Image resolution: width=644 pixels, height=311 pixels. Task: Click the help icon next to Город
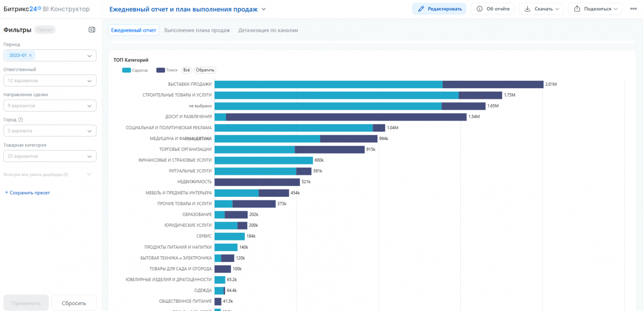(21, 119)
